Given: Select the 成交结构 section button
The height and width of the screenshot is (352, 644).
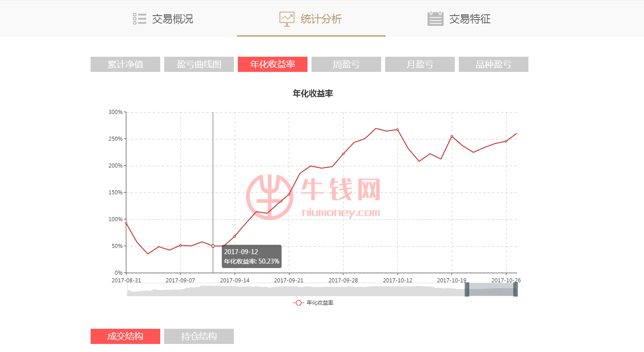Looking at the screenshot, I should [125, 336].
